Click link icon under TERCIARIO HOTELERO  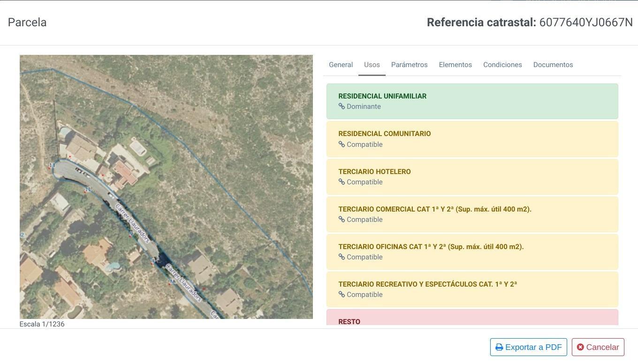click(342, 182)
